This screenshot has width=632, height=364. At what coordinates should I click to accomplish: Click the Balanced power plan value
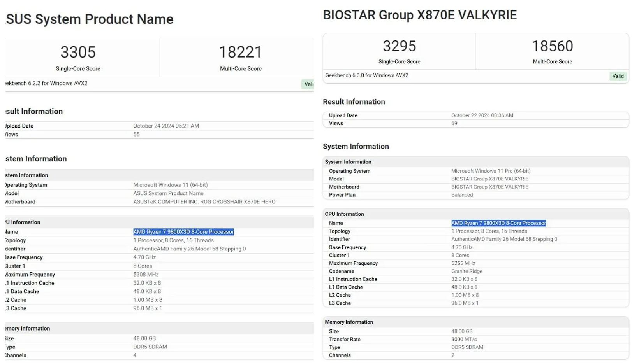462,195
